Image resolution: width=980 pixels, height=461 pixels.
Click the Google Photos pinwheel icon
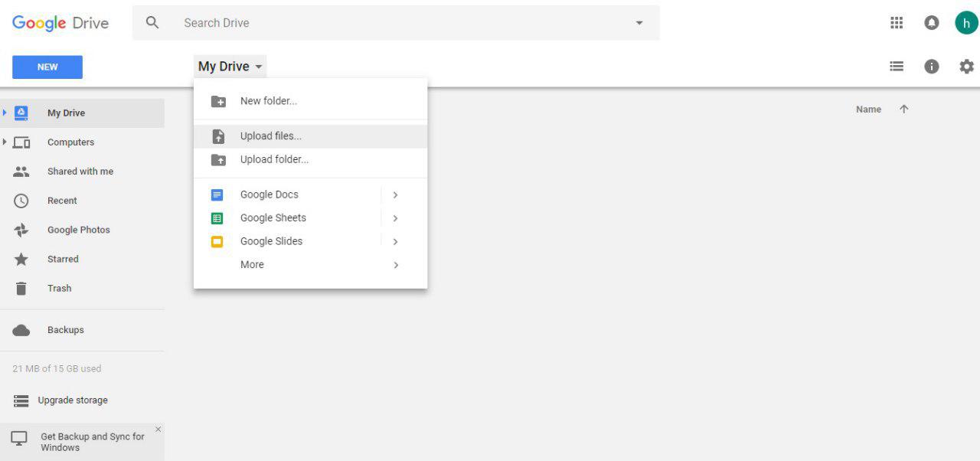coord(21,230)
